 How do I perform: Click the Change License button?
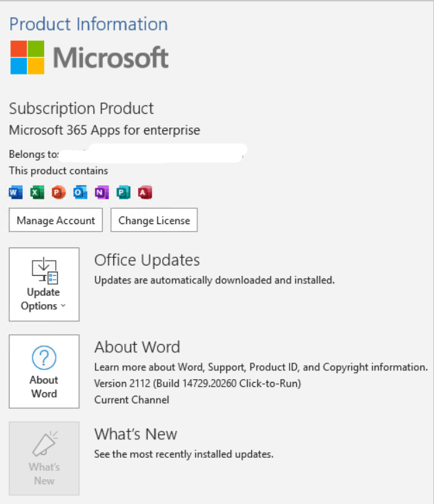(154, 220)
